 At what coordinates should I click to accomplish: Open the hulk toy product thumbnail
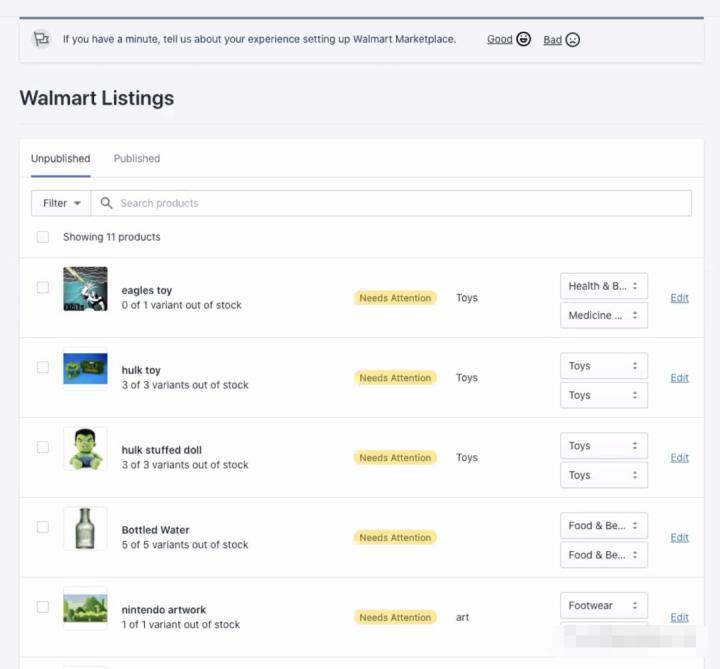85,369
